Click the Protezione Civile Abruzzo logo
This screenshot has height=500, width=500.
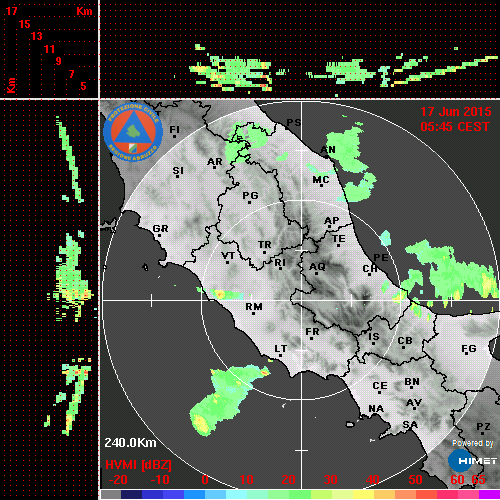pos(133,132)
